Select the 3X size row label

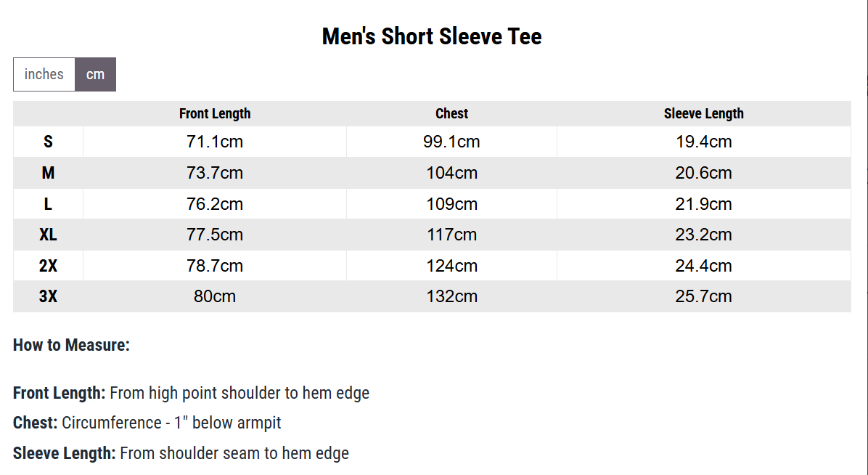48,296
